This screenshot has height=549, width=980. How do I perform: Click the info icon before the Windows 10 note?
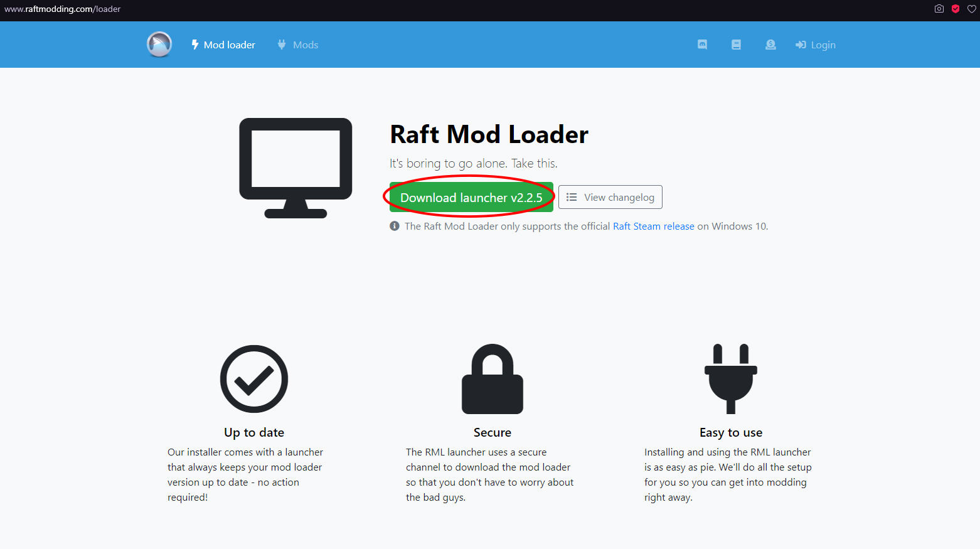[395, 226]
